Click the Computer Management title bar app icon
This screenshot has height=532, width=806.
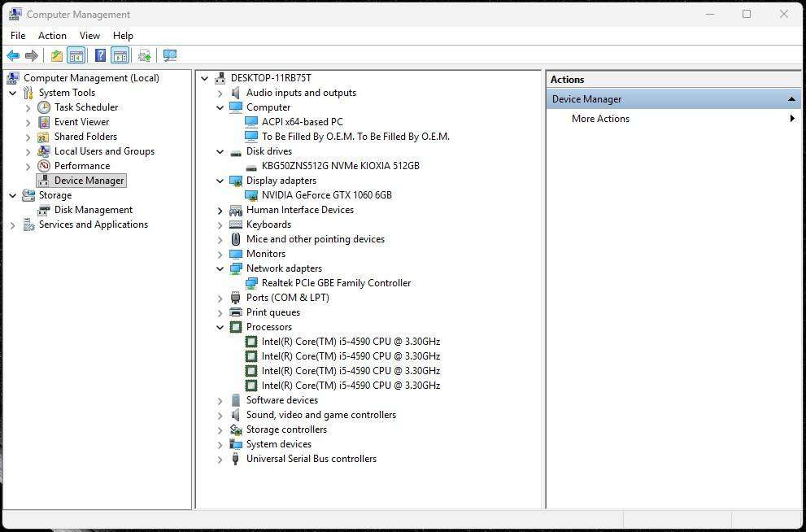15,15
